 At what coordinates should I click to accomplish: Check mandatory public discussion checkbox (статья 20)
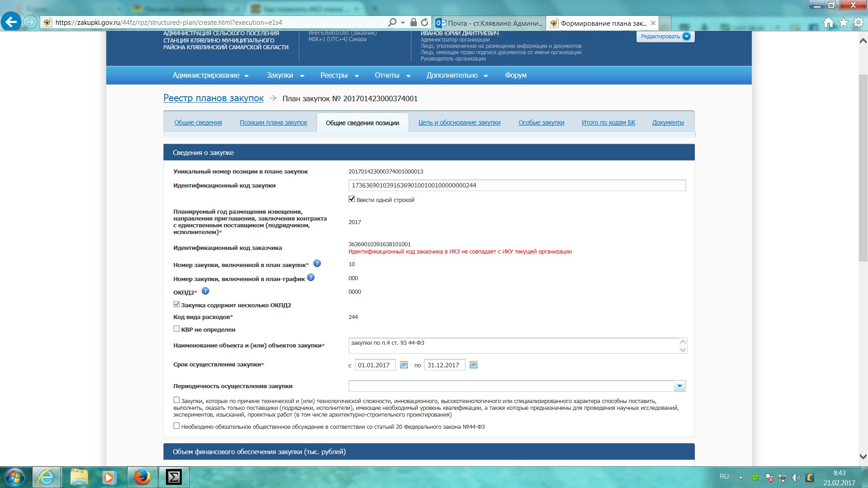coord(177,426)
